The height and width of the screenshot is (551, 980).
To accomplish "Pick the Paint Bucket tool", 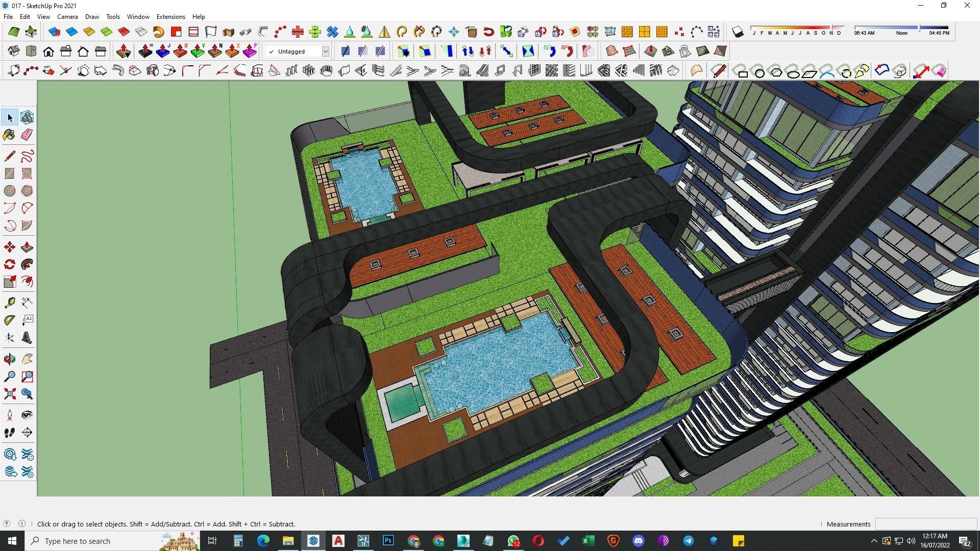I will click(9, 135).
